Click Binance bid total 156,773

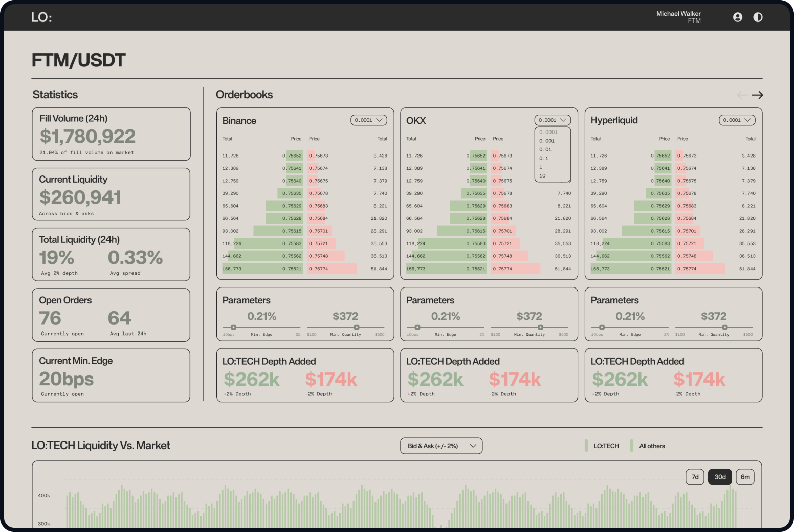[232, 269]
